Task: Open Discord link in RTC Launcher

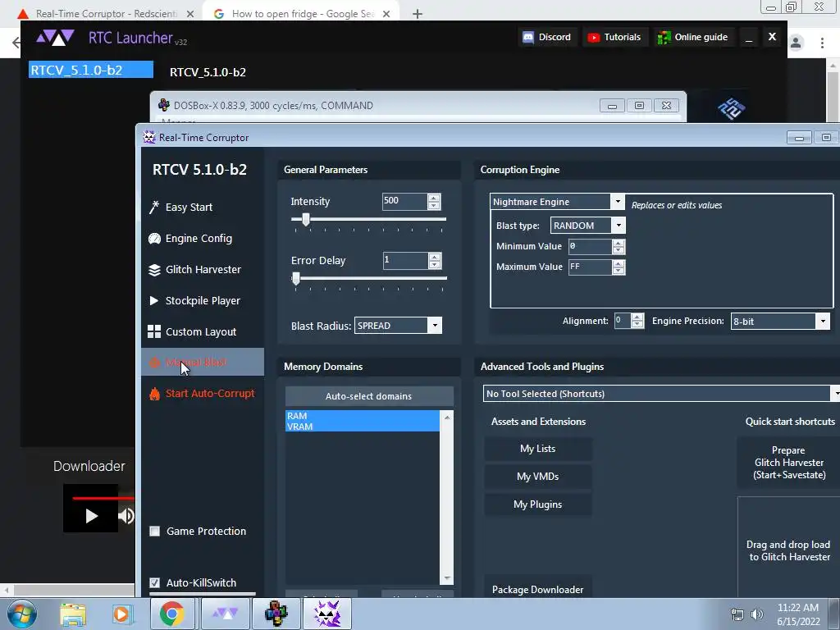Action: (x=547, y=37)
